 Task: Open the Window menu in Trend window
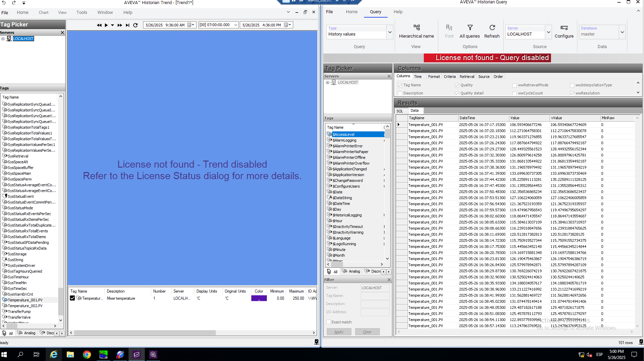[105, 13]
